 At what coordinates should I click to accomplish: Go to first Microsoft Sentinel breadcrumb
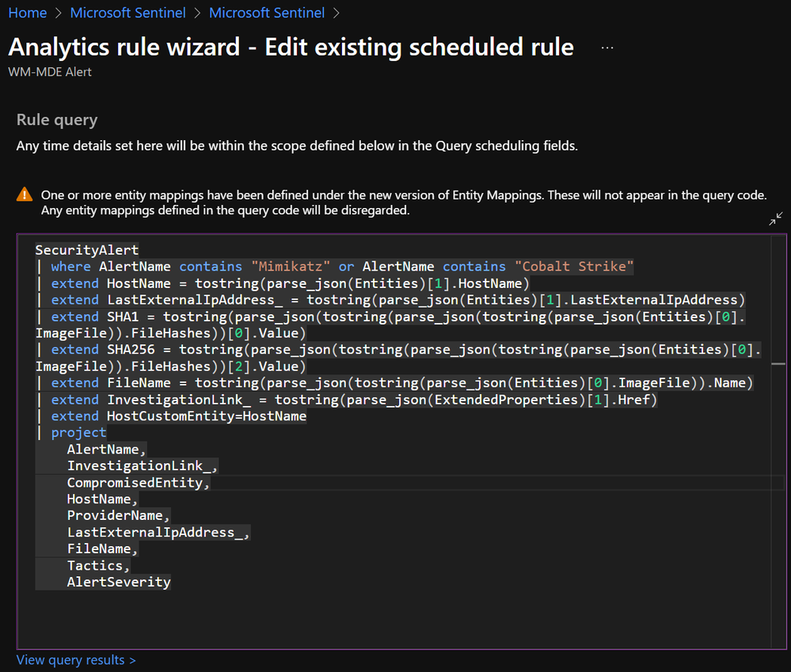tap(127, 13)
